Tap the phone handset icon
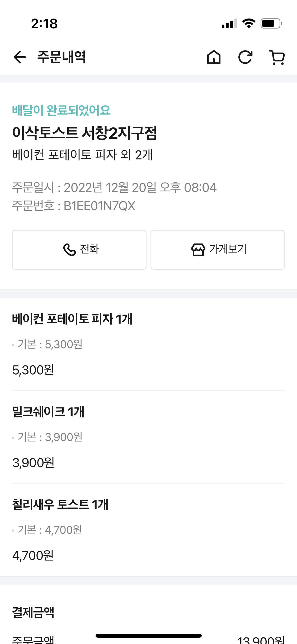Screen dimensions: 297x644 click(69, 250)
